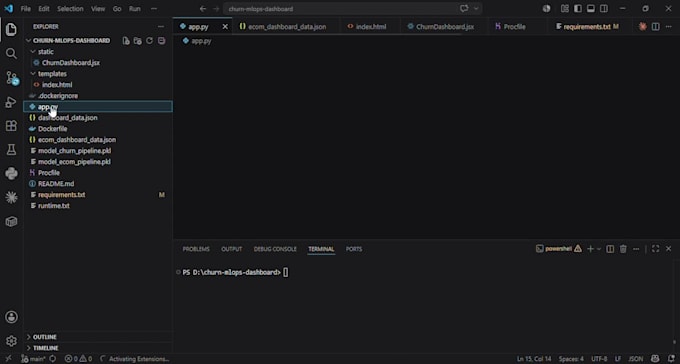Open the Go menu

[x=117, y=9]
